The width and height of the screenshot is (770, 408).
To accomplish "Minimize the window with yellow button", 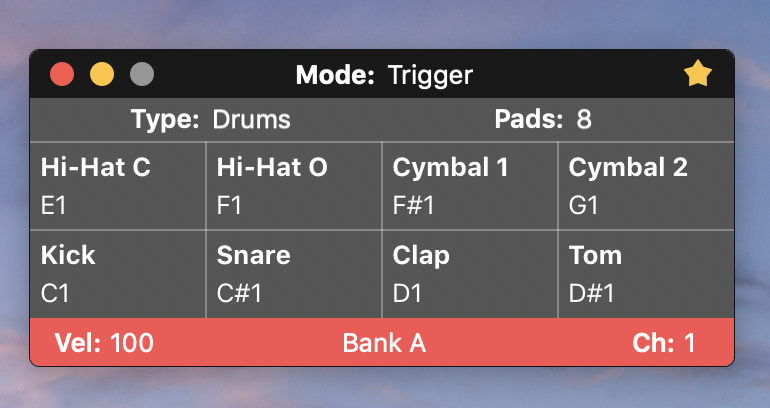I will coord(102,75).
